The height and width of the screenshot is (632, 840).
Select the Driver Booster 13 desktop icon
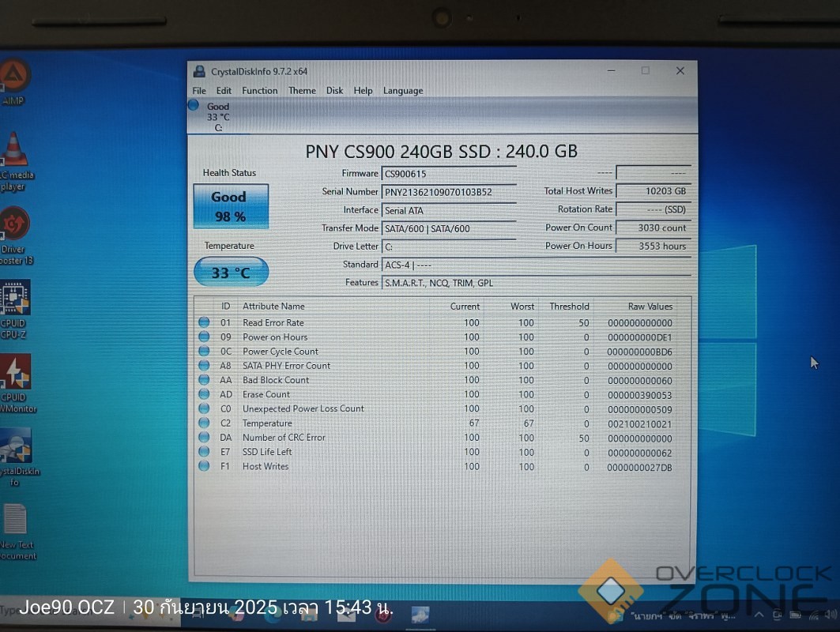(15, 235)
